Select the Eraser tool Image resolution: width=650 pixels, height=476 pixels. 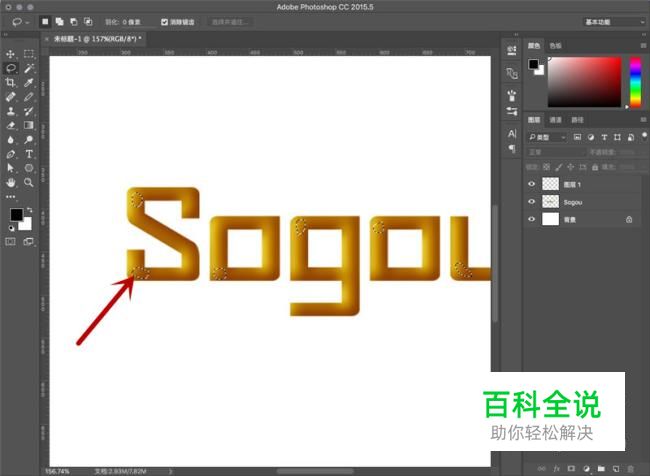click(x=10, y=125)
